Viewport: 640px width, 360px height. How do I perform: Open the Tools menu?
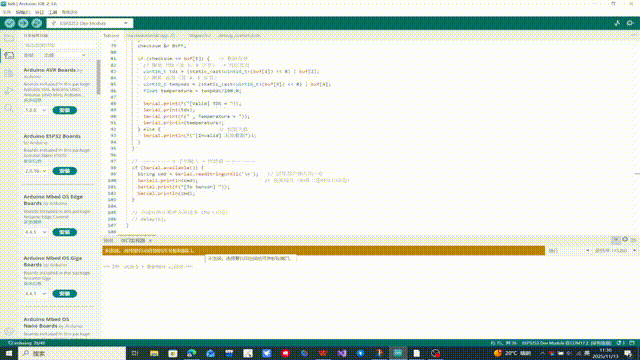(53, 12)
